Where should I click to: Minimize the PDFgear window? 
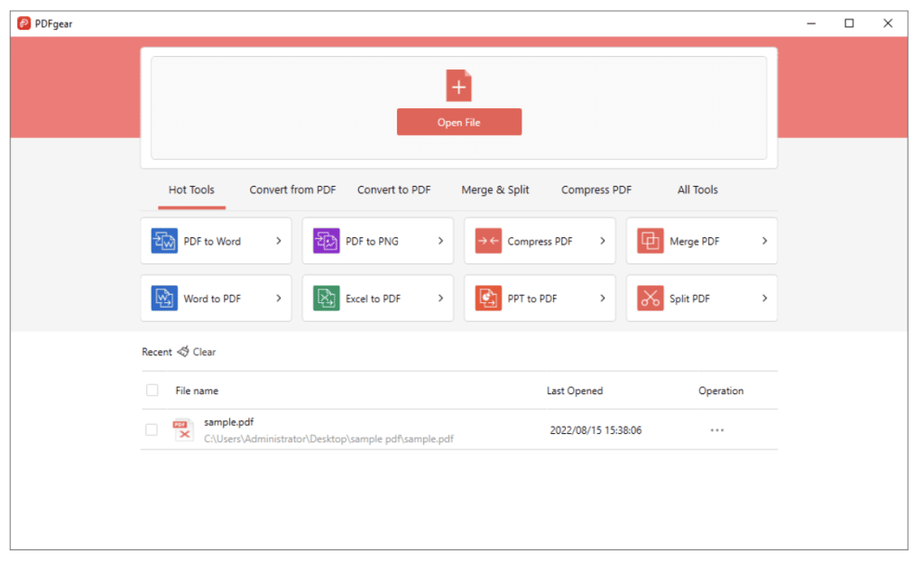pos(811,23)
